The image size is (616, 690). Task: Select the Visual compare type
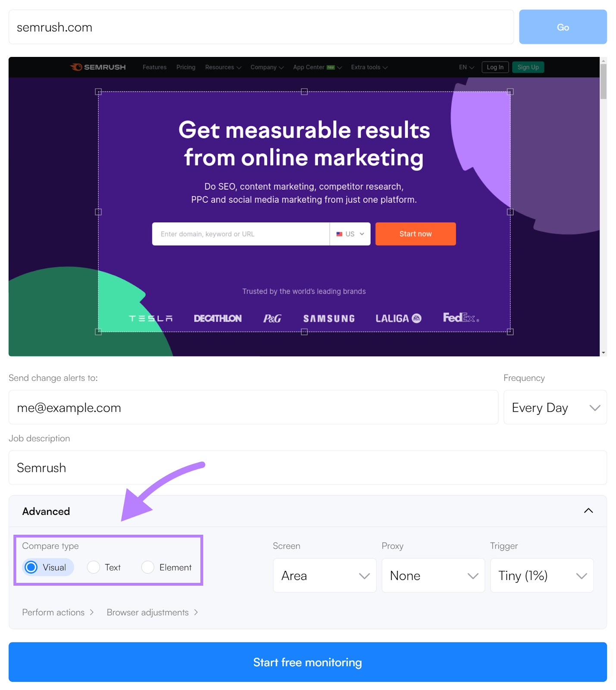(x=47, y=567)
